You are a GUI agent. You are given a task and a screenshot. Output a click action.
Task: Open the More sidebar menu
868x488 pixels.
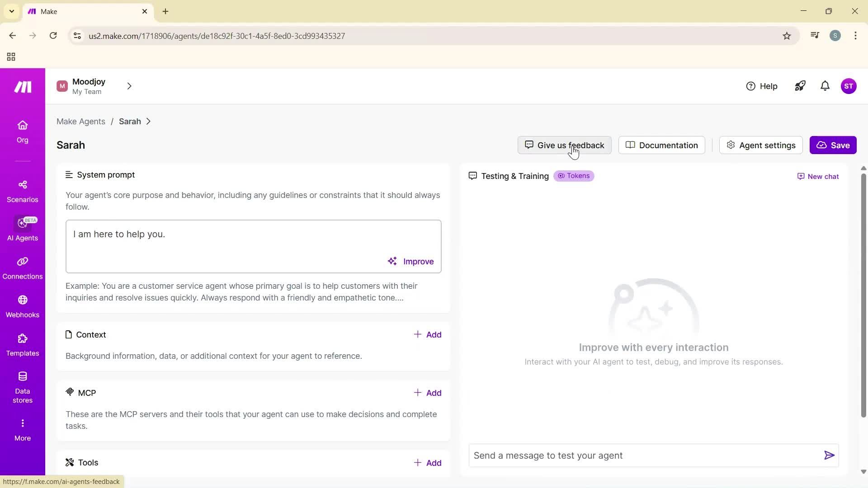[22, 429]
